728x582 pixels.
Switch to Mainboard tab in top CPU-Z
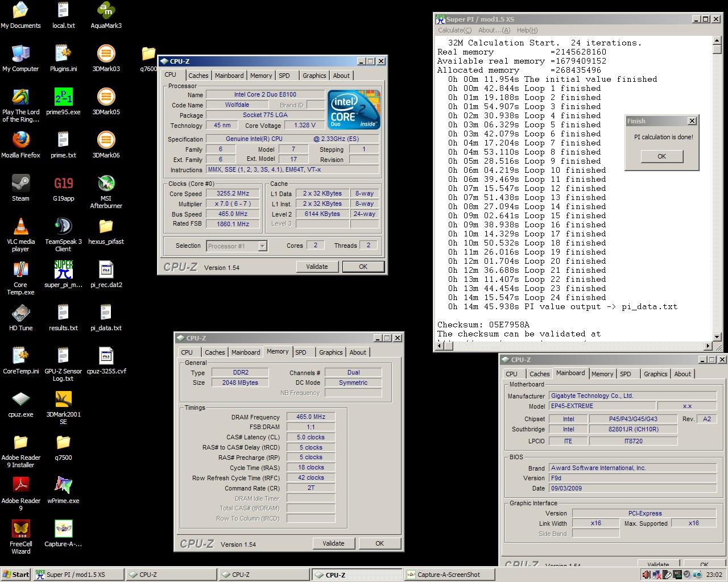229,76
